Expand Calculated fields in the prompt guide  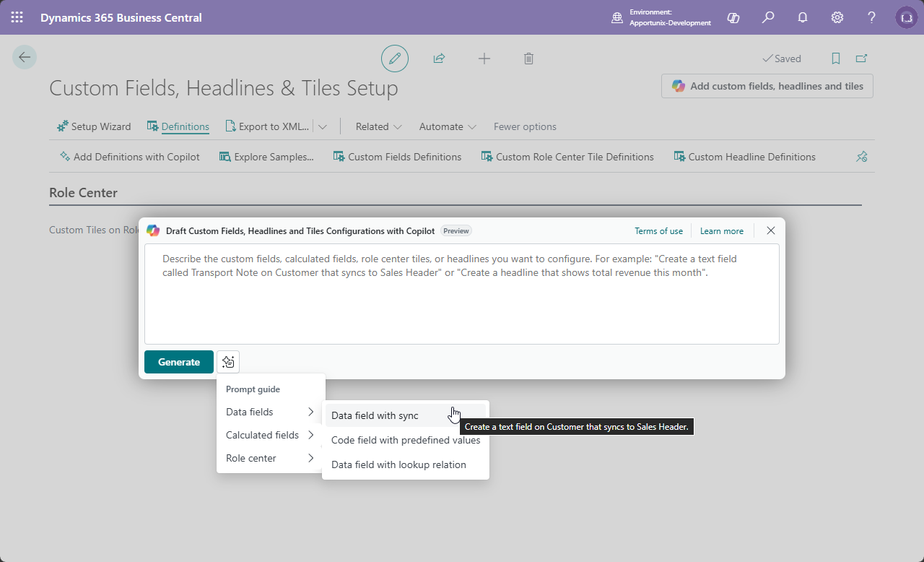click(271, 435)
